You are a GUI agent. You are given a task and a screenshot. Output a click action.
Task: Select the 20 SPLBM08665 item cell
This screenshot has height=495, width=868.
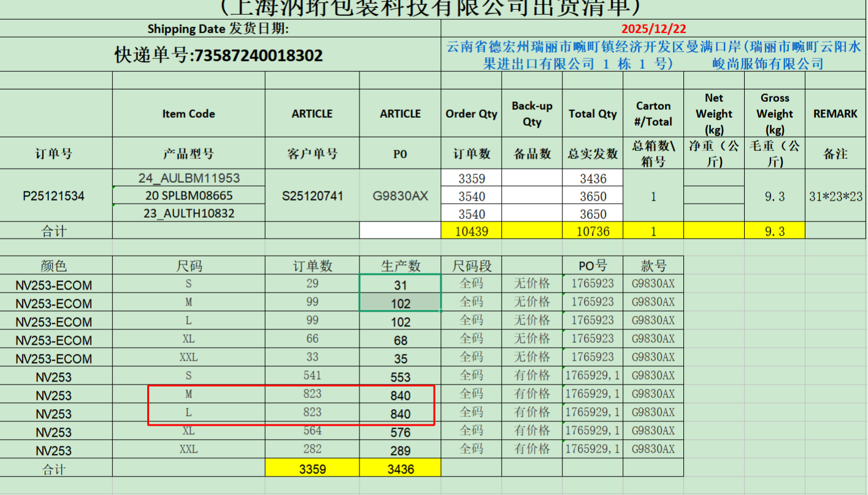[x=189, y=196]
